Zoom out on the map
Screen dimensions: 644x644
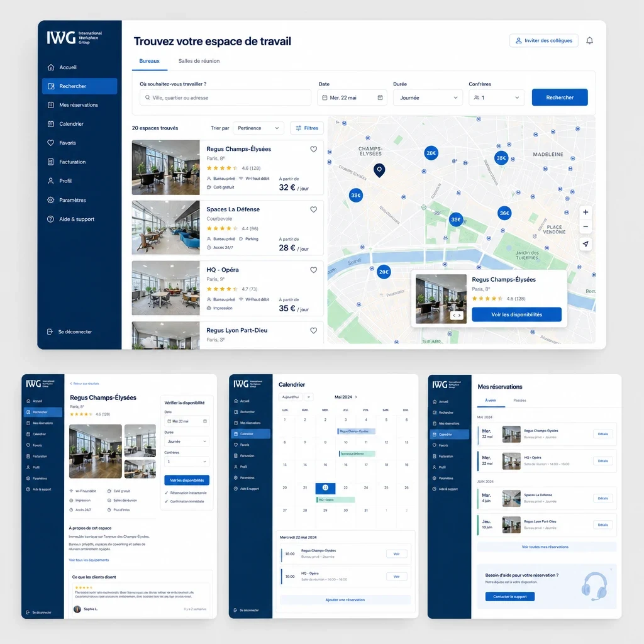[x=586, y=226]
